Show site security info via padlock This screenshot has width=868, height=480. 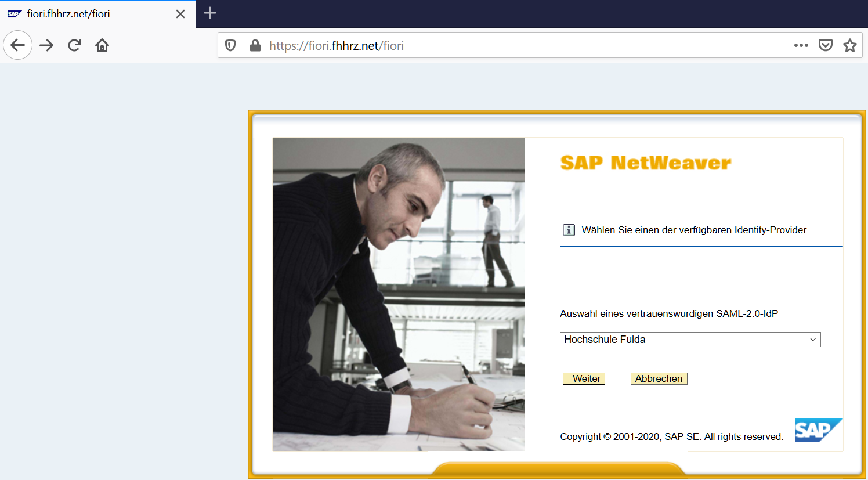coord(255,45)
